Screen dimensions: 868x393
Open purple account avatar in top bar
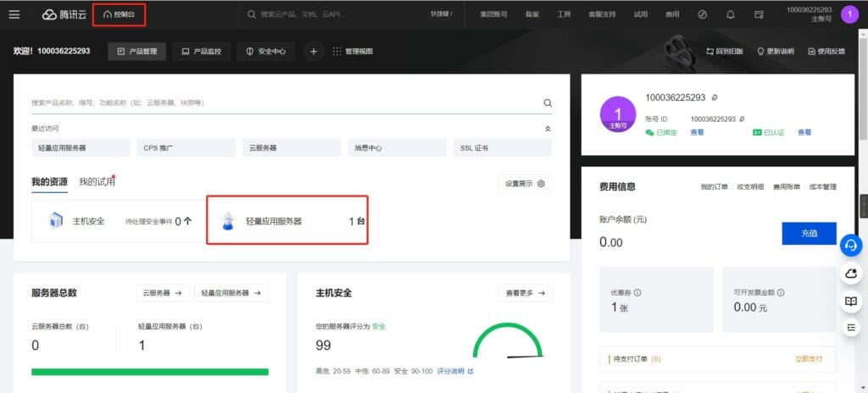pyautogui.click(x=849, y=14)
